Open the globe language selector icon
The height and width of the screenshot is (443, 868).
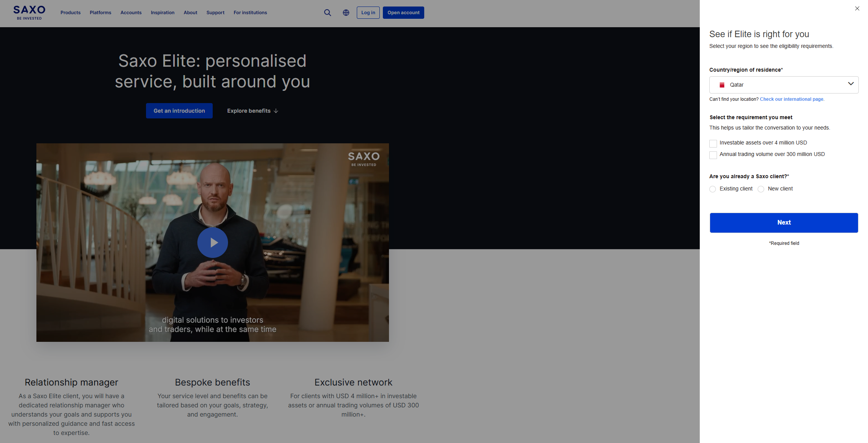point(346,13)
